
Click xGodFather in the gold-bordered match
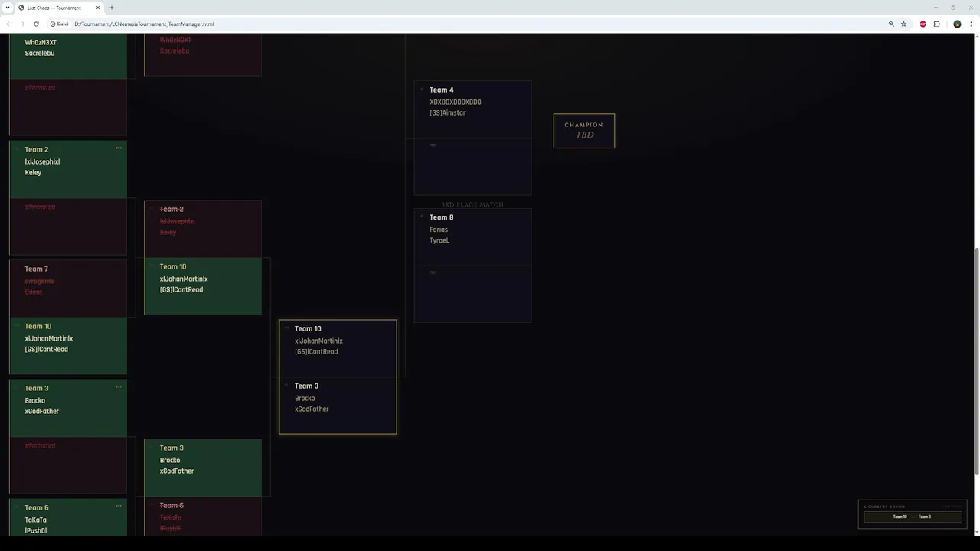point(312,409)
